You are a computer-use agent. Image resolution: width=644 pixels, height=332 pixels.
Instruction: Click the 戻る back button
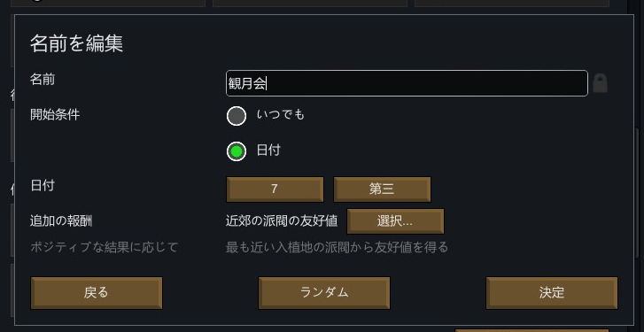[97, 293]
